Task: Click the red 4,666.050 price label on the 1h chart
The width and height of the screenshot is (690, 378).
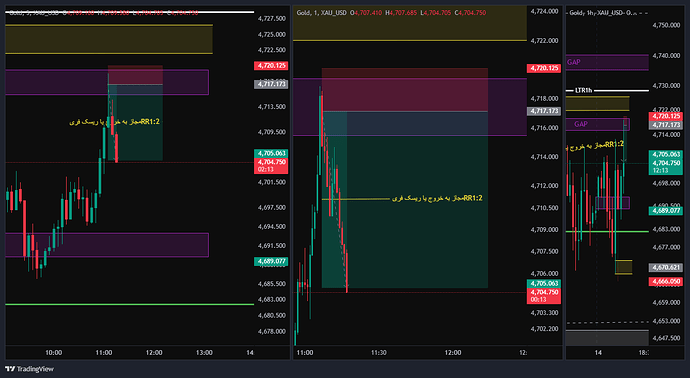Action: coord(666,282)
